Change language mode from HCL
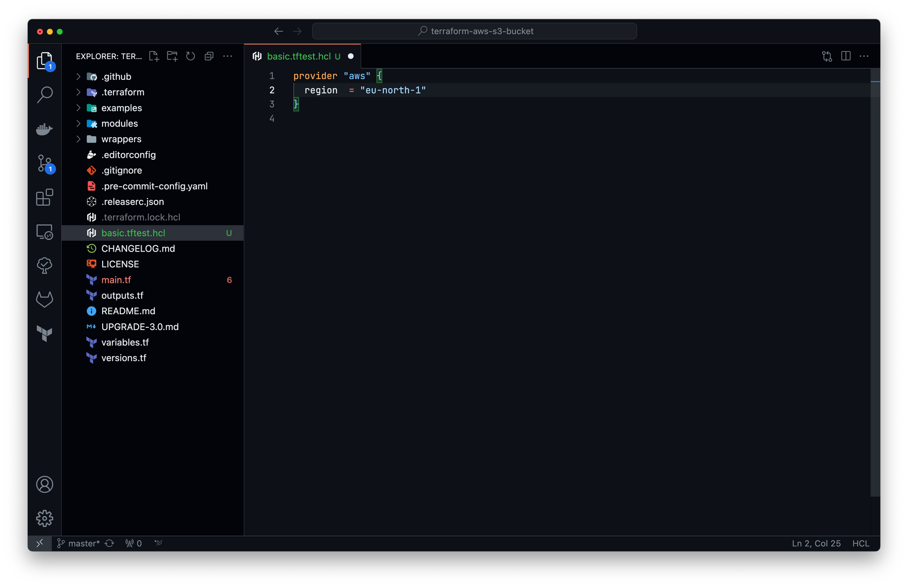This screenshot has width=908, height=588. point(860,544)
